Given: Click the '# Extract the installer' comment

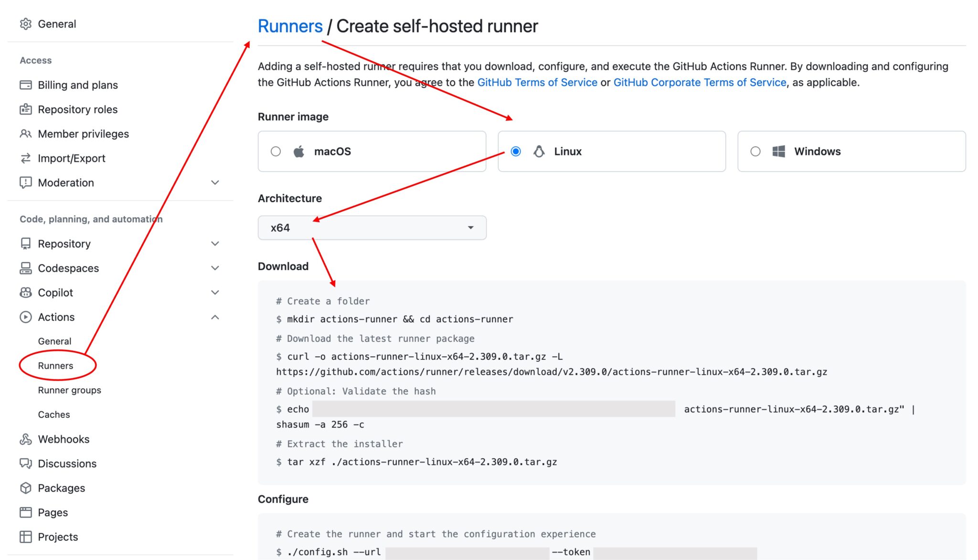Looking at the screenshot, I should tap(339, 444).
